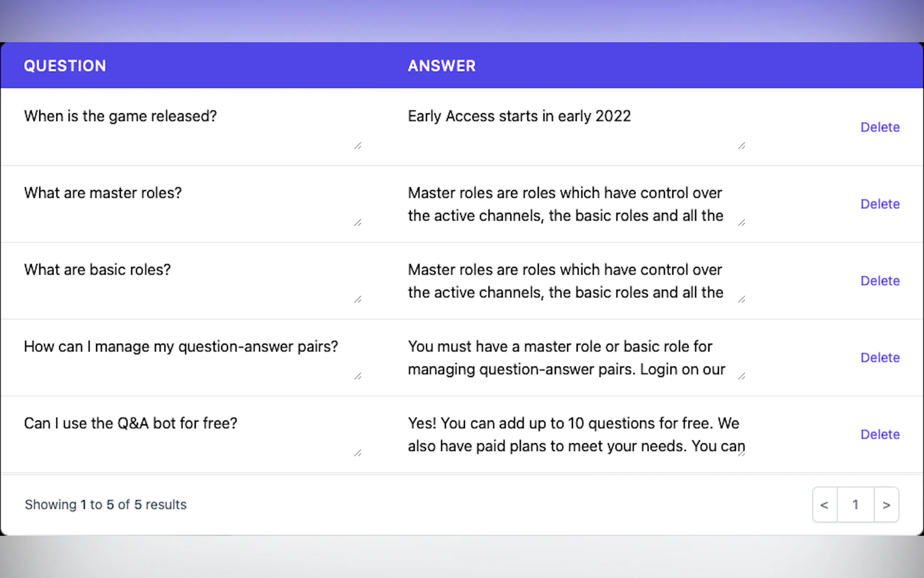Image resolution: width=924 pixels, height=578 pixels.
Task: Select page 1 in pagination
Action: pyautogui.click(x=855, y=504)
